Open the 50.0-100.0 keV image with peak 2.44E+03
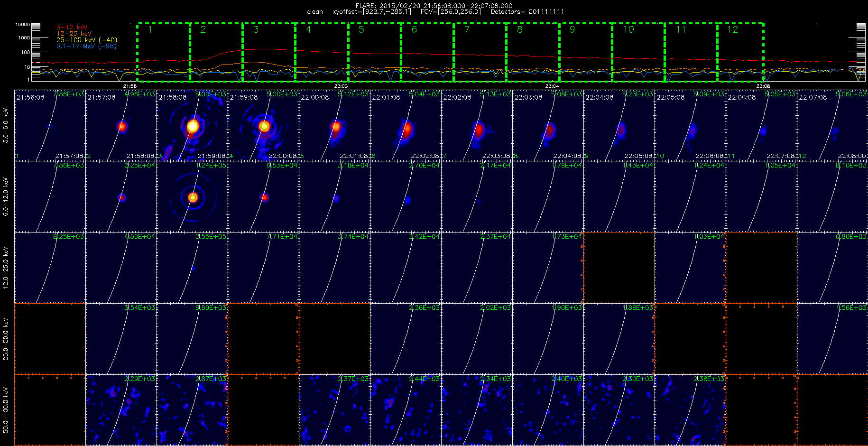This screenshot has width=868, height=446. click(x=406, y=410)
